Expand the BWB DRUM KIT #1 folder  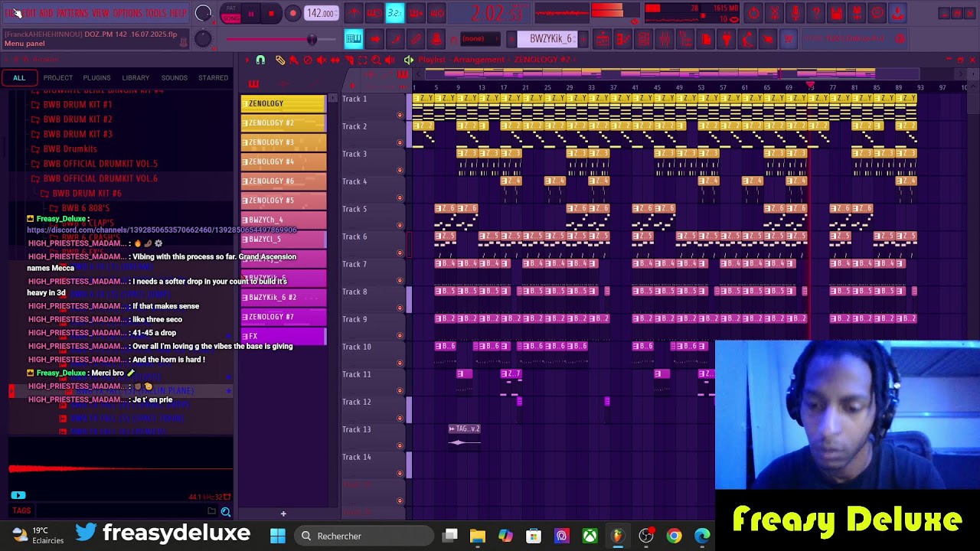pyautogui.click(x=70, y=104)
